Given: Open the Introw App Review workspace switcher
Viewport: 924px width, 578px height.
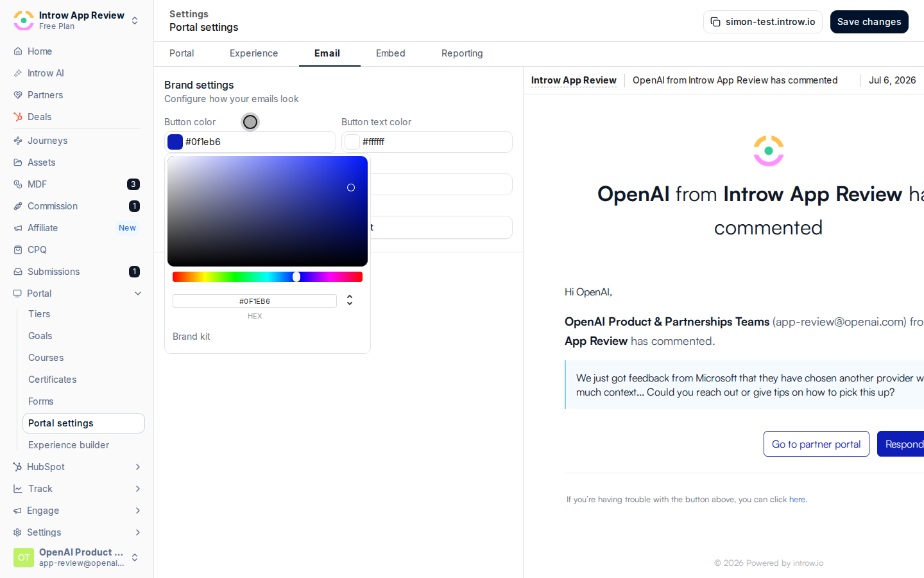Looking at the screenshot, I should tap(77, 21).
